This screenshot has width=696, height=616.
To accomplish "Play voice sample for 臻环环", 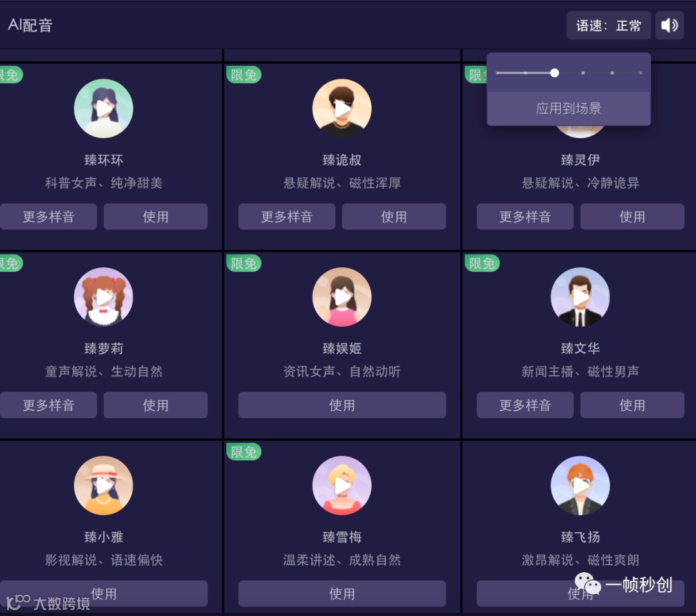I will coord(103,108).
